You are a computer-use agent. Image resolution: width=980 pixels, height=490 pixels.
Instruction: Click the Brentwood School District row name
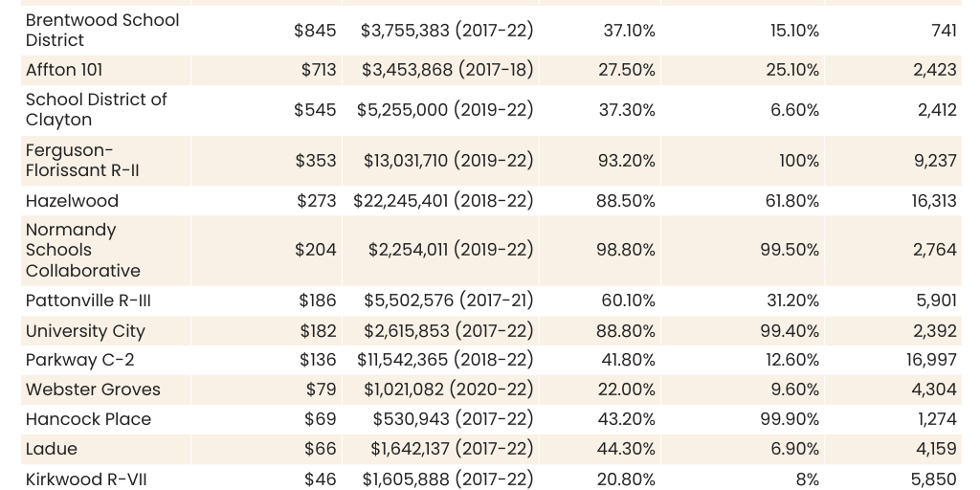[102, 31]
